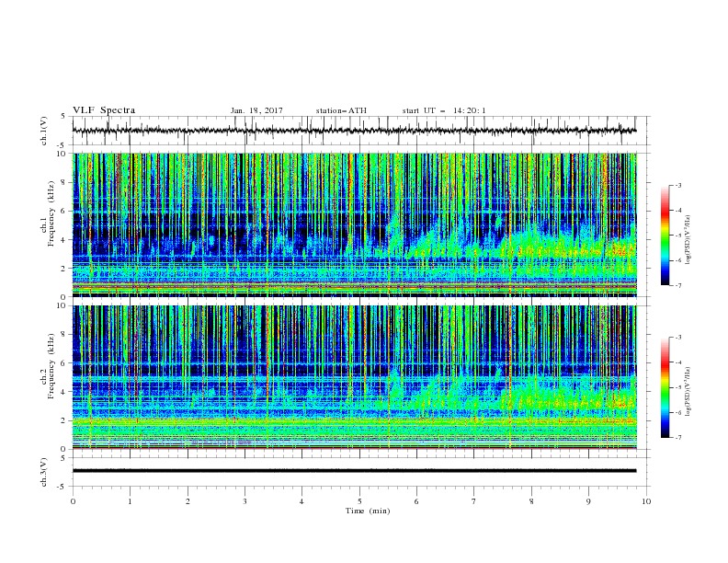Click the ch.1 PSD color scale bar
The height and width of the screenshot is (563, 728).
[665, 236]
